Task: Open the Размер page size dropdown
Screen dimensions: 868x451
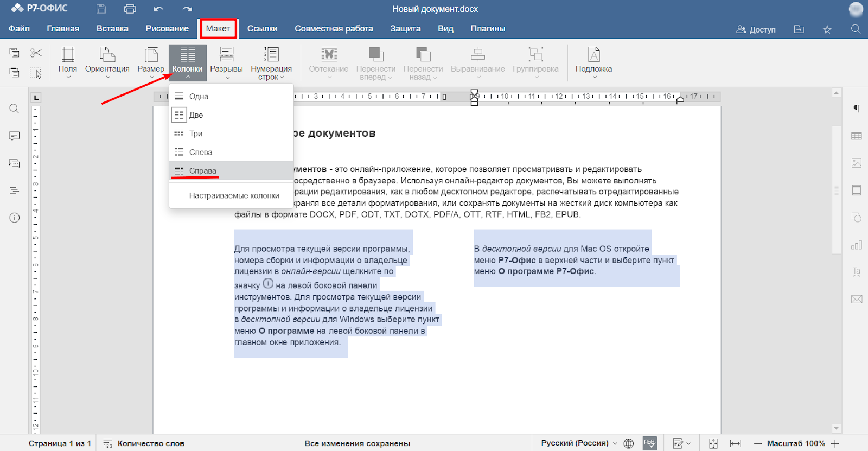Action: coord(151,63)
